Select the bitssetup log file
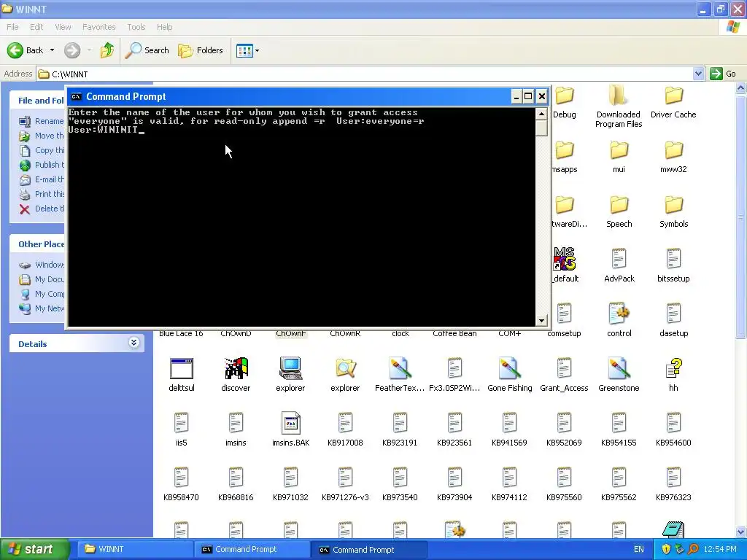The width and height of the screenshot is (747, 560). 673,259
